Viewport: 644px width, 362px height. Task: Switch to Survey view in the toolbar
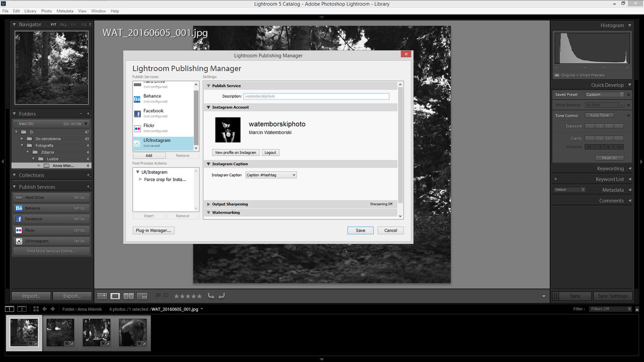pyautogui.click(x=142, y=296)
